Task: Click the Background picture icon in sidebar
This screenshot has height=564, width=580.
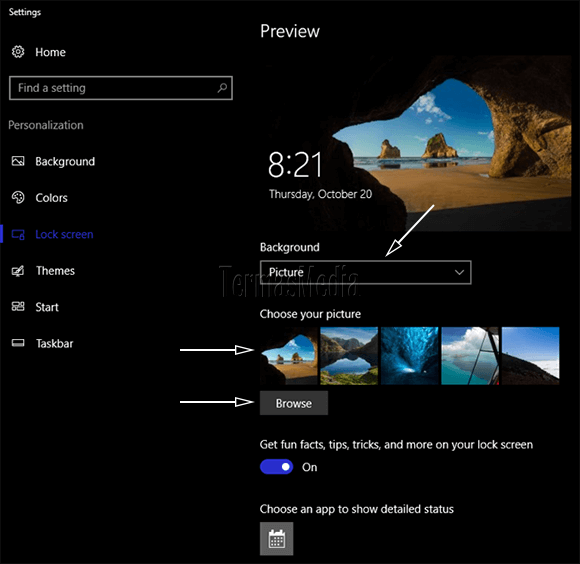Action: tap(18, 161)
